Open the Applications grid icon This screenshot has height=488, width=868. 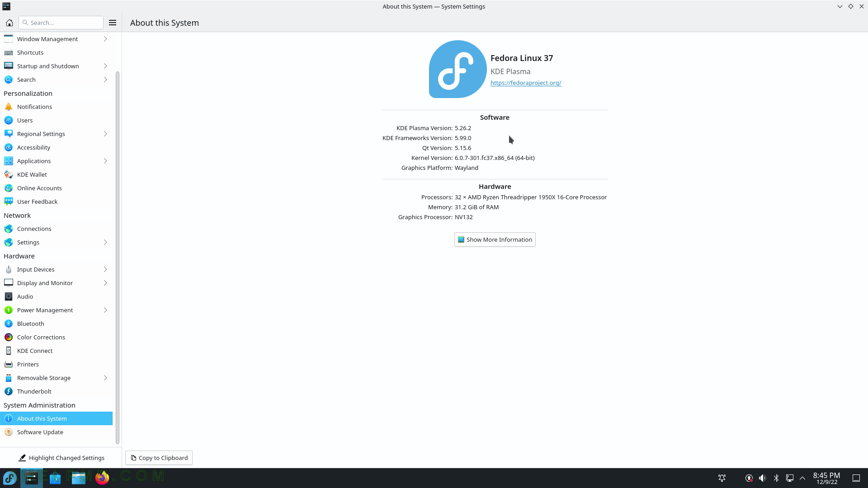pyautogui.click(x=9, y=161)
